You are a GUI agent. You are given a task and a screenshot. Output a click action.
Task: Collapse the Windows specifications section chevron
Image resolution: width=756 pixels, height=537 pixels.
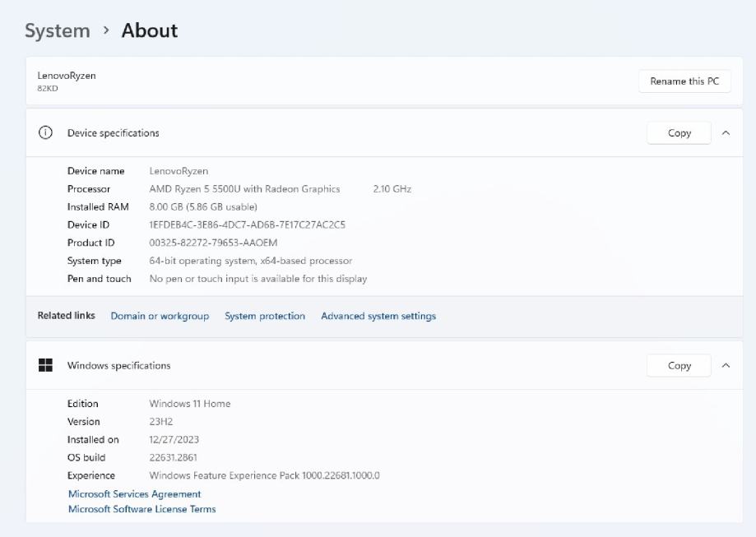click(726, 365)
